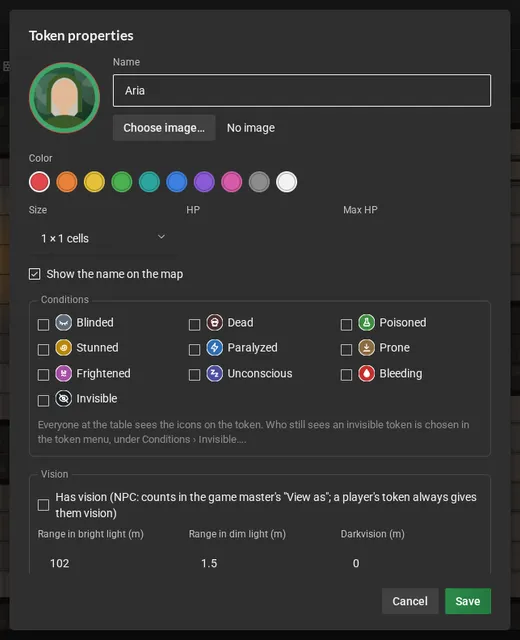
Task: Select the yellow color swatch
Action: coord(94,182)
